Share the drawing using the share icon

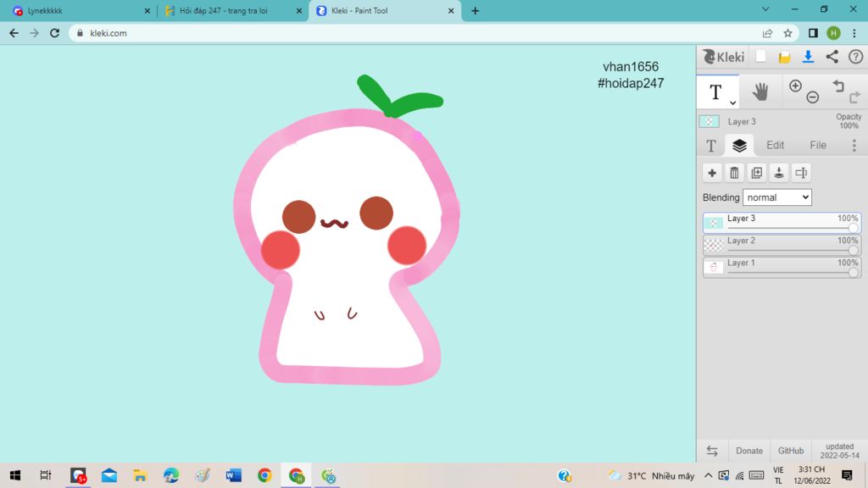click(x=832, y=57)
